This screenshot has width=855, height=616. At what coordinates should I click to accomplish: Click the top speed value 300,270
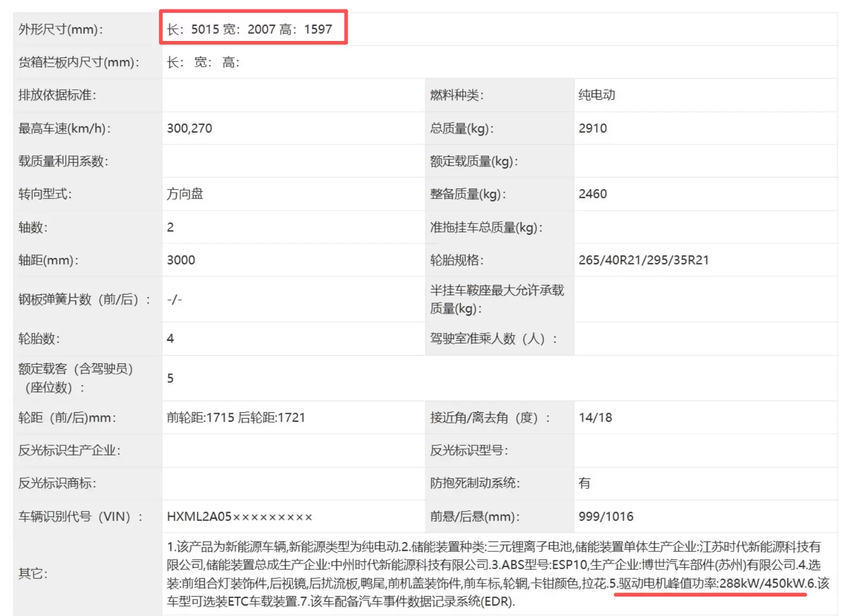[190, 128]
